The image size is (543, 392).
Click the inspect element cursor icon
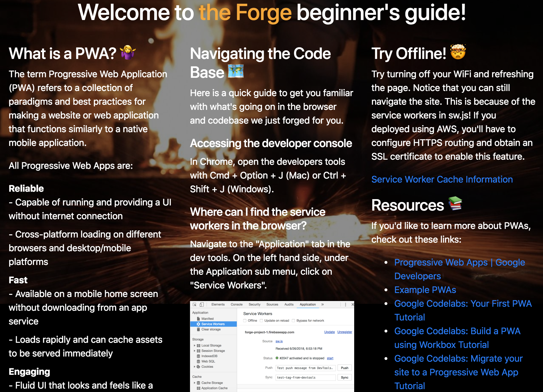pos(195,304)
